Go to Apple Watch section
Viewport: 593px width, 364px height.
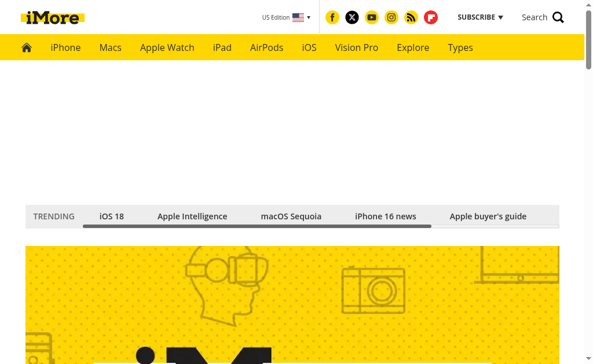point(167,47)
